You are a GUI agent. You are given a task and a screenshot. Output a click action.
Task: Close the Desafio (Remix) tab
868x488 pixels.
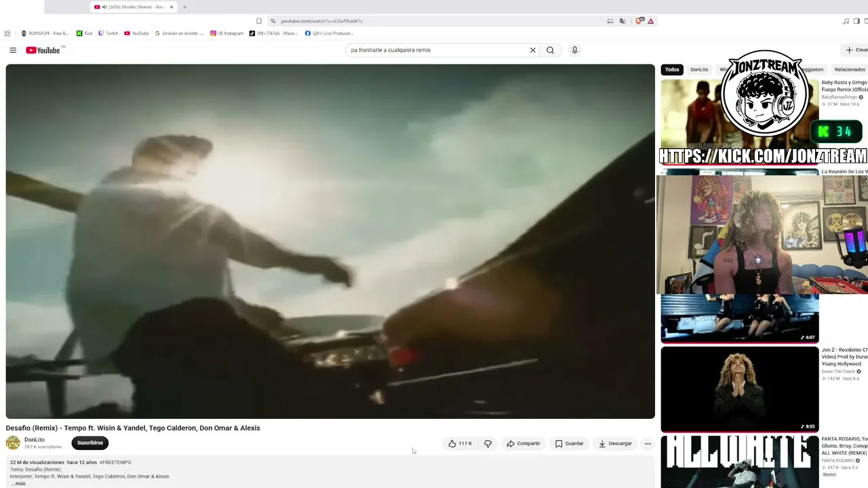(172, 7)
